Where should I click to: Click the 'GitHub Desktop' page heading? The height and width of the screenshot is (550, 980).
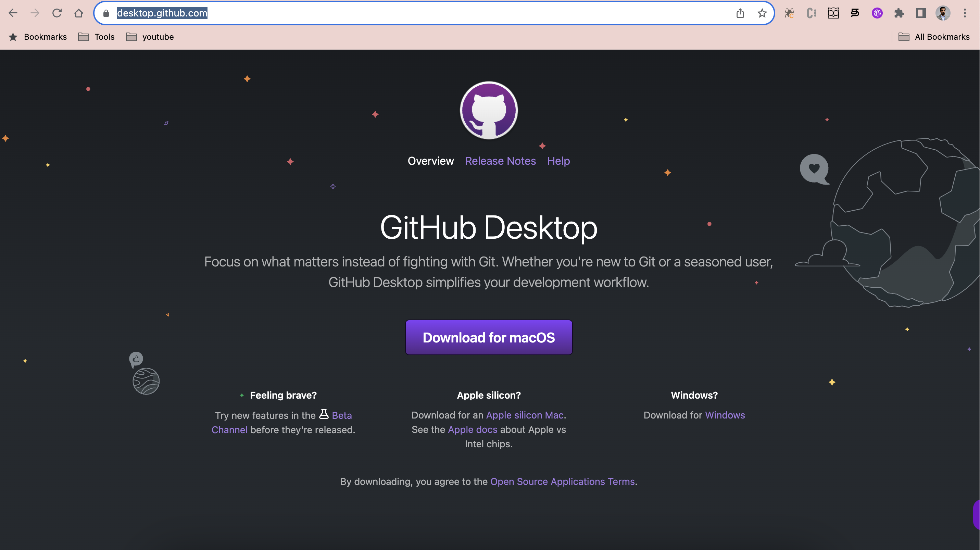[x=489, y=227]
